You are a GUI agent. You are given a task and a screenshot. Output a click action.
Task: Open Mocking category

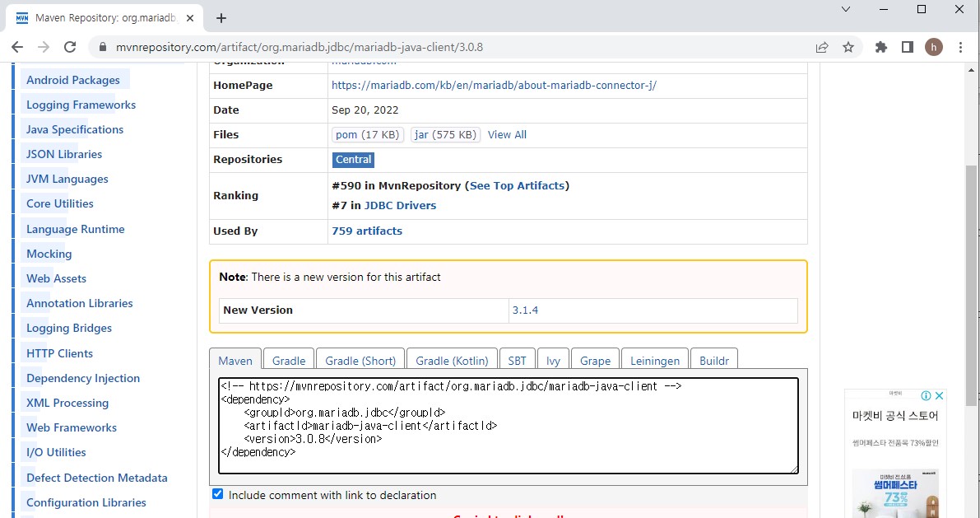point(49,254)
